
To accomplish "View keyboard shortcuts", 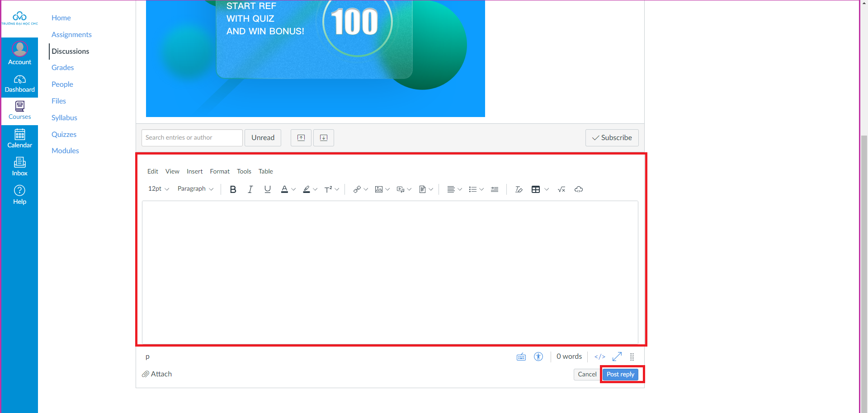I will pos(521,357).
